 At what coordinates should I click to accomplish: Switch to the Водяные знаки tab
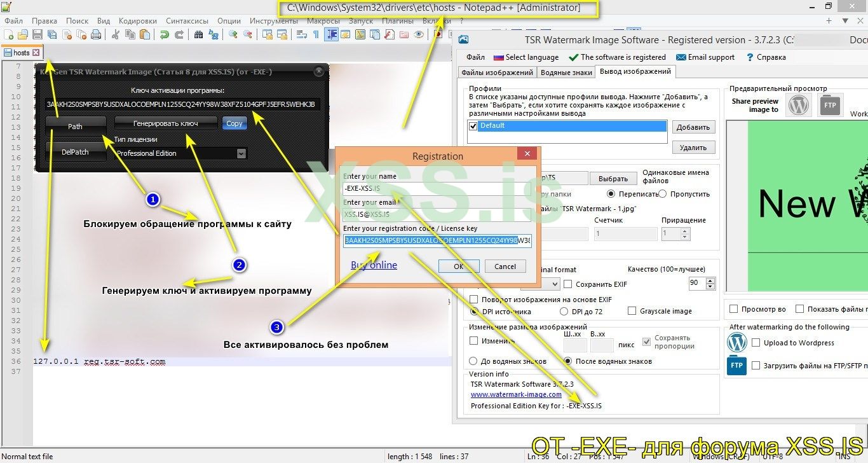[x=566, y=73]
